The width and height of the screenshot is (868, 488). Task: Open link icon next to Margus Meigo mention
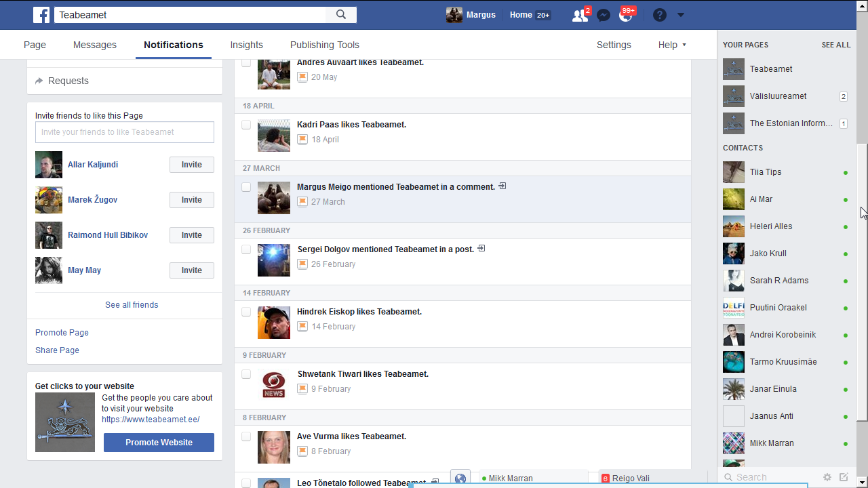click(502, 186)
